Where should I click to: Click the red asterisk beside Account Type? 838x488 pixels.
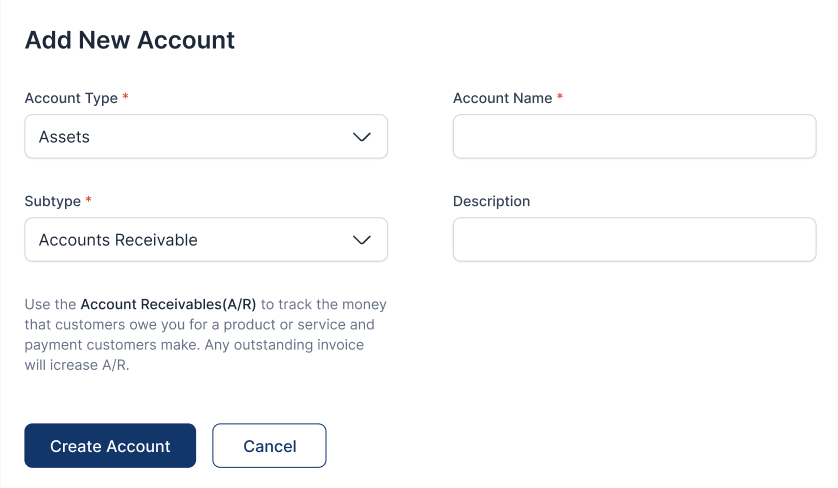click(126, 98)
